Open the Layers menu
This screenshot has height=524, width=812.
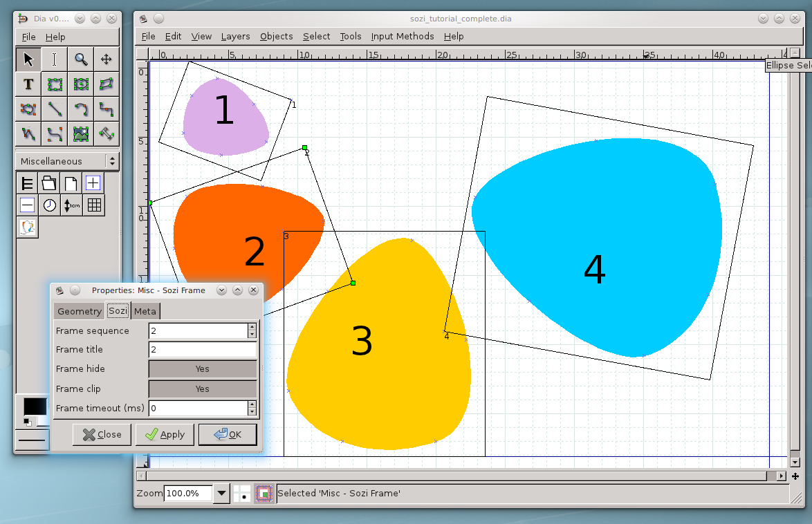click(x=235, y=37)
